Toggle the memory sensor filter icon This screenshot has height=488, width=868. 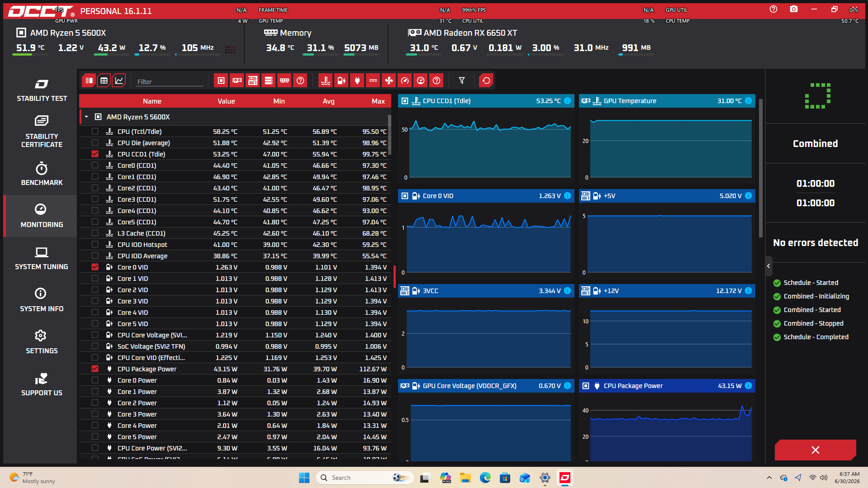pyautogui.click(x=285, y=81)
